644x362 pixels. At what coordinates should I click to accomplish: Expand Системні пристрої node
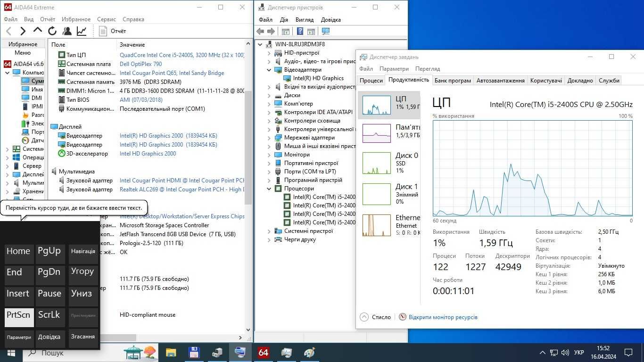[x=269, y=231]
